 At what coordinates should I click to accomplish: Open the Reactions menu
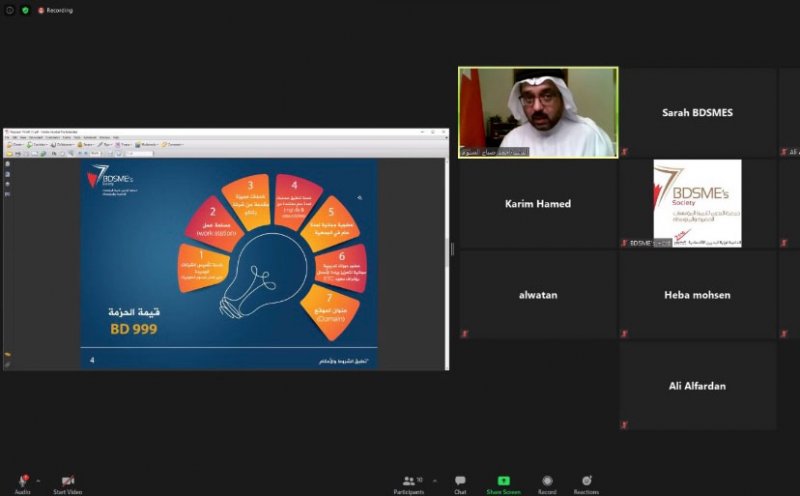pos(586,484)
